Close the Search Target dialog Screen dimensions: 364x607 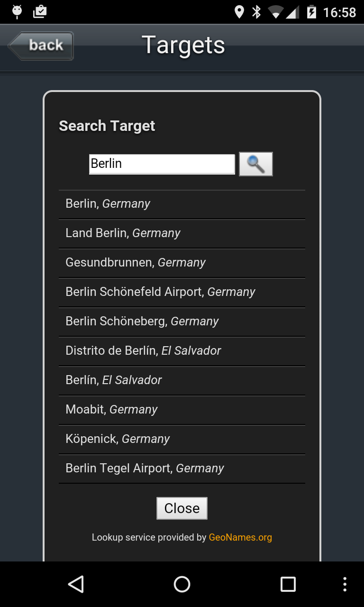pos(182,508)
